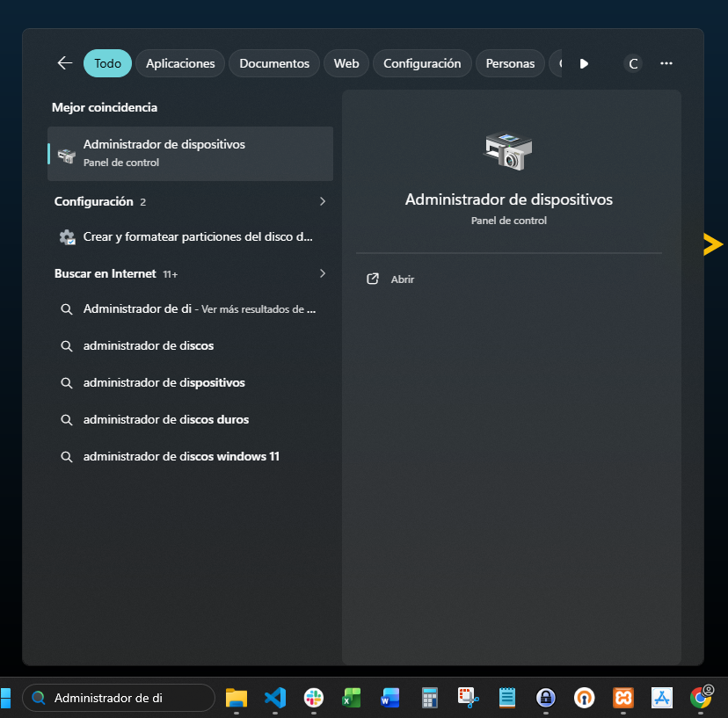Click the back arrow in search panel
The height and width of the screenshot is (718, 728).
point(64,63)
